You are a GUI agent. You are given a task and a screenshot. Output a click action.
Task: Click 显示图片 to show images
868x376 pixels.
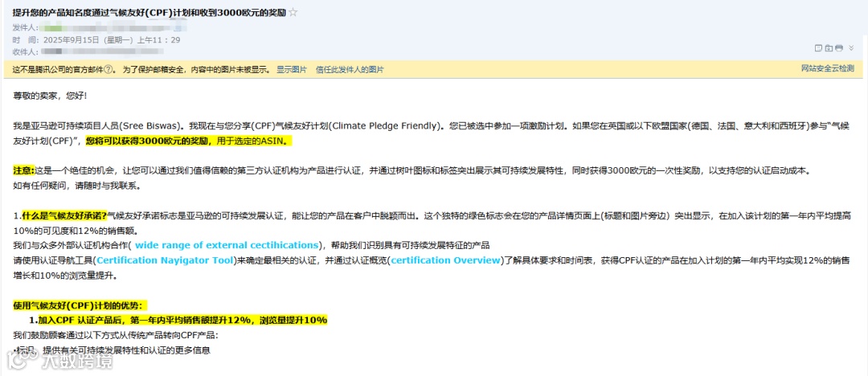(x=291, y=70)
